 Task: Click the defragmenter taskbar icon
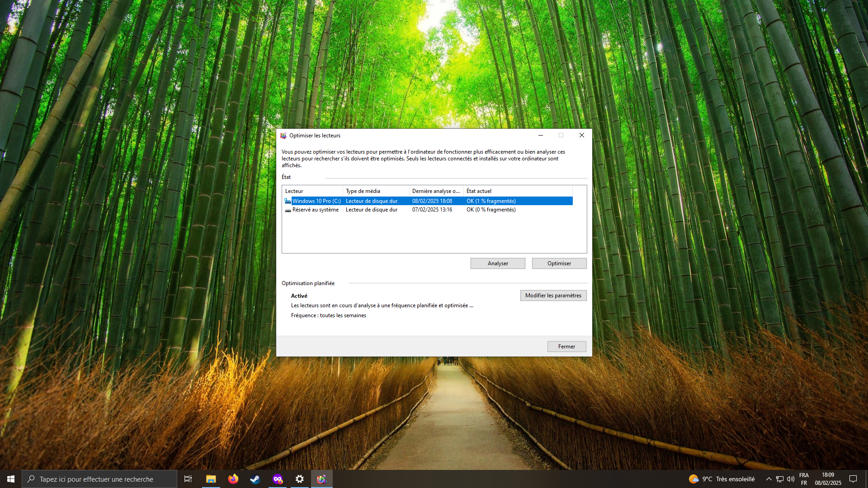pos(321,479)
